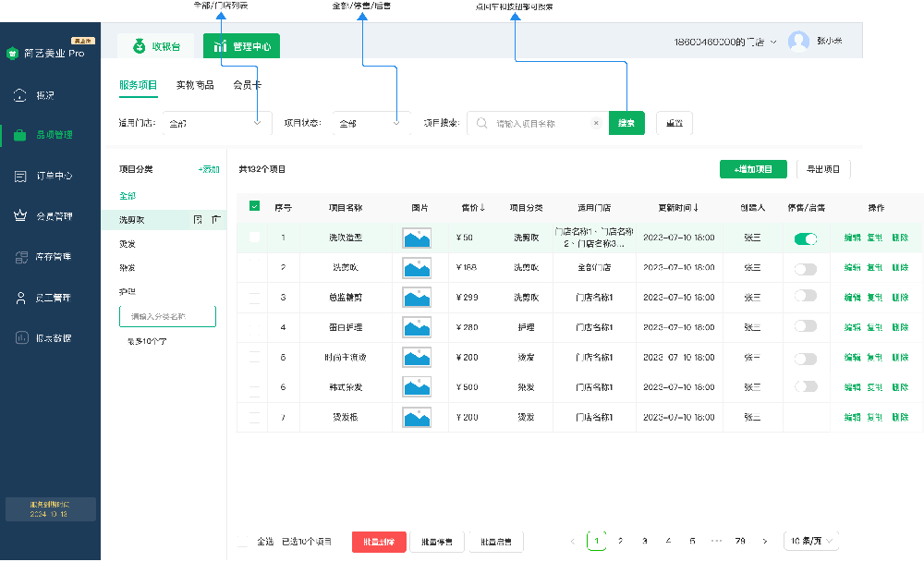Clear search text with the x icon
The width and height of the screenshot is (924, 562).
596,123
